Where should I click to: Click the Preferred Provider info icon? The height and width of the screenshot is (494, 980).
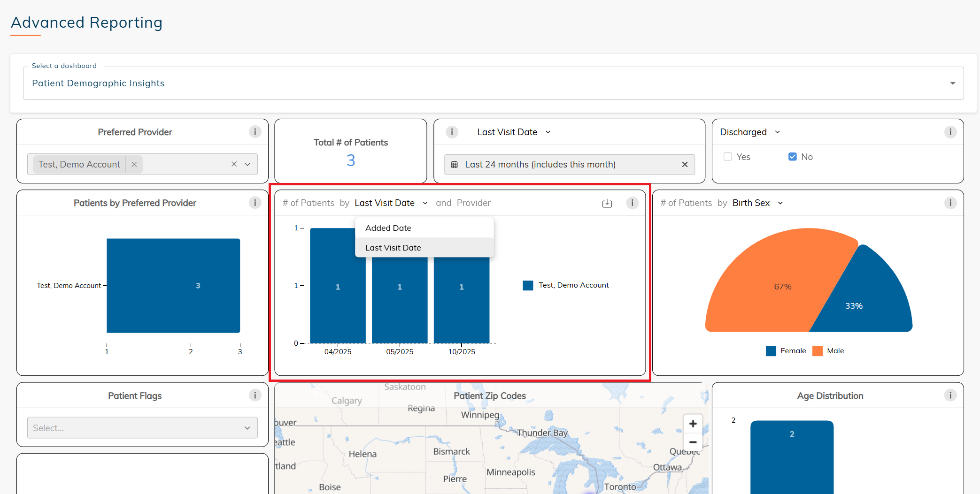[x=255, y=132]
